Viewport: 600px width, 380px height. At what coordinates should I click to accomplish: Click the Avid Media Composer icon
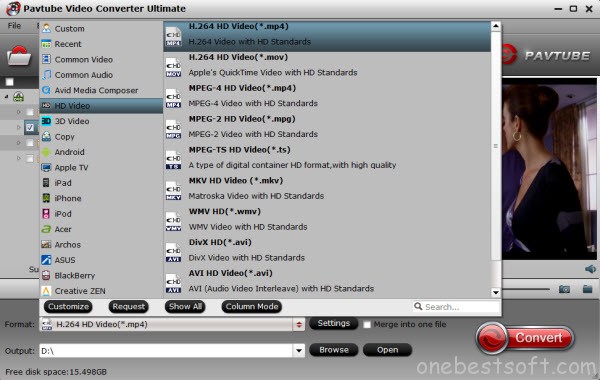coord(46,90)
